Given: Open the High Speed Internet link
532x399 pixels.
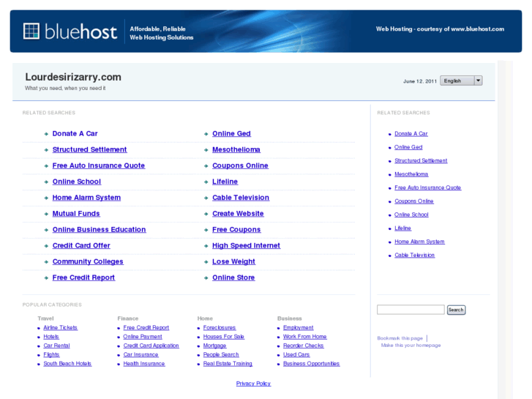Looking at the screenshot, I should coord(246,245).
